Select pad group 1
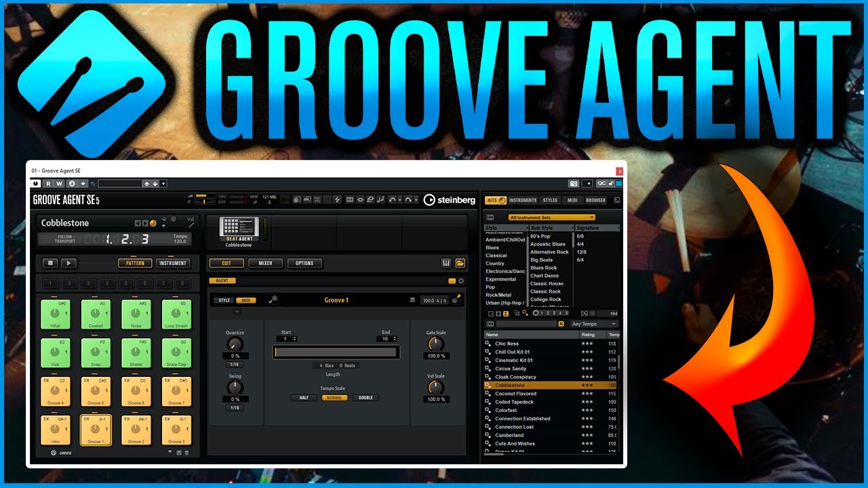868x488 pixels. click(x=50, y=284)
